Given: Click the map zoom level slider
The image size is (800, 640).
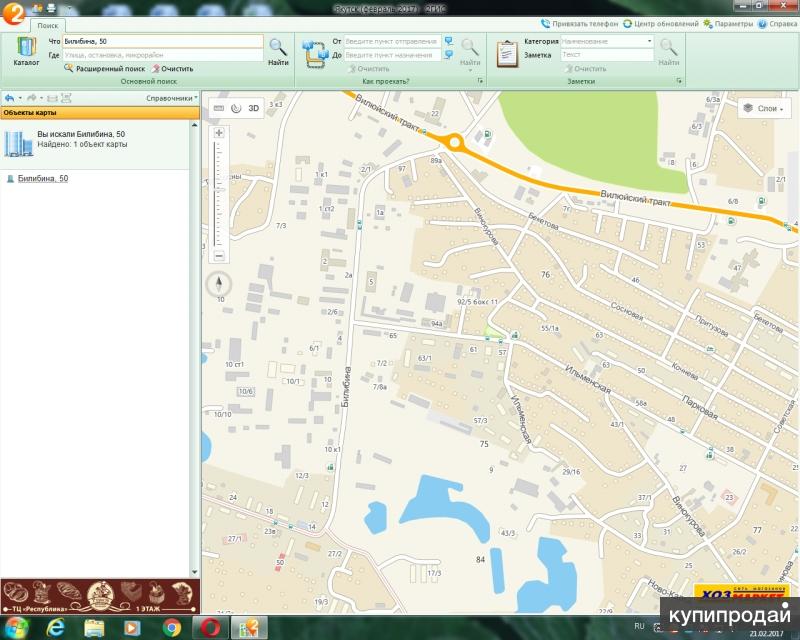Looking at the screenshot, I should tap(219, 195).
